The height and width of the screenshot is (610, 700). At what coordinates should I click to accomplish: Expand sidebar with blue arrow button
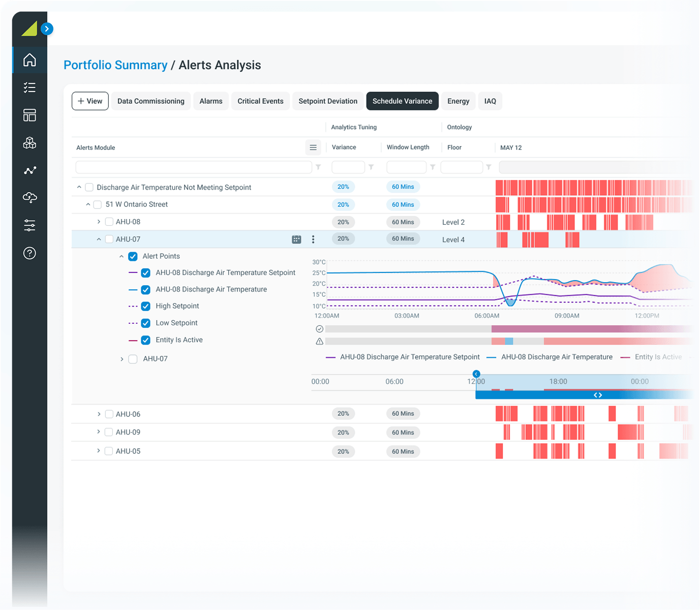pyautogui.click(x=47, y=28)
